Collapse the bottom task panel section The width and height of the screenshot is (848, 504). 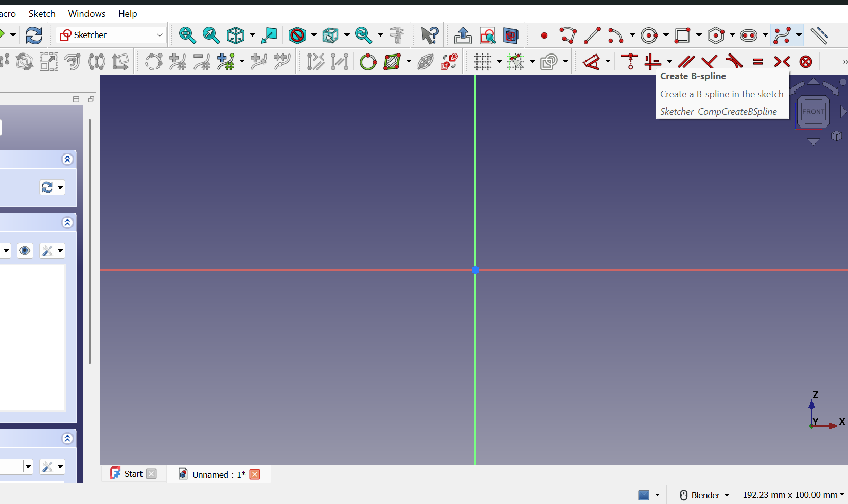coord(67,438)
